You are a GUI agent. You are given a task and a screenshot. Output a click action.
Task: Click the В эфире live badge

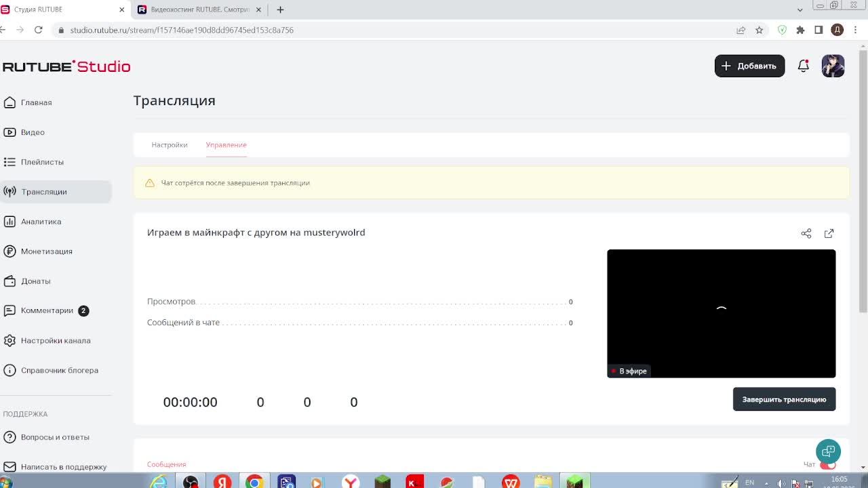629,371
